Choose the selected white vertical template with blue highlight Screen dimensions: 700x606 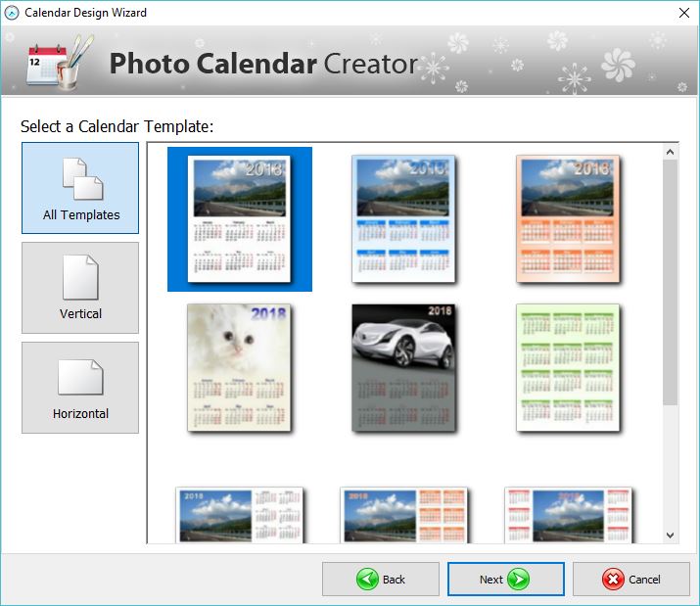pyautogui.click(x=240, y=219)
